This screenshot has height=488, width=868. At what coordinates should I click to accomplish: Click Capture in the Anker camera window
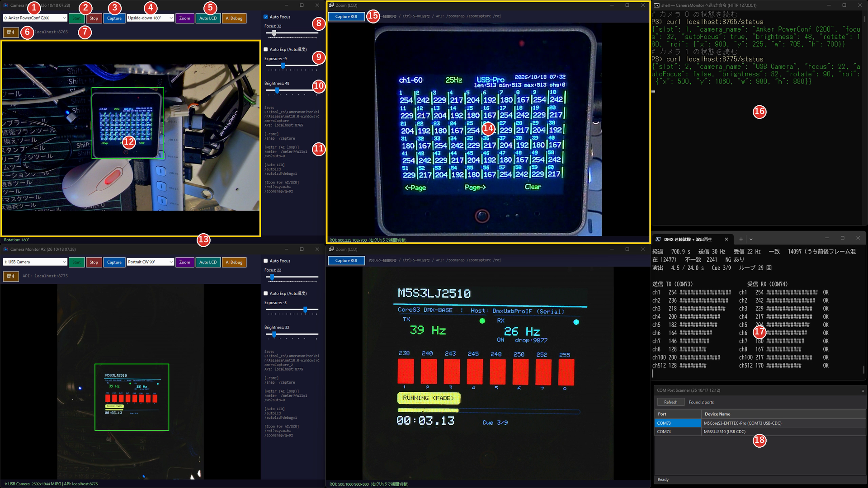coord(114,18)
